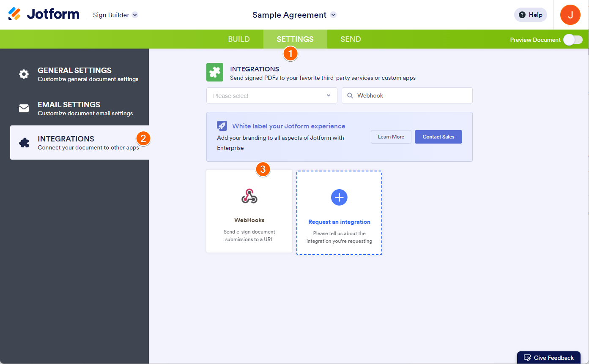Image resolution: width=589 pixels, height=364 pixels.
Task: Switch to the BUILD tab
Action: (x=239, y=39)
